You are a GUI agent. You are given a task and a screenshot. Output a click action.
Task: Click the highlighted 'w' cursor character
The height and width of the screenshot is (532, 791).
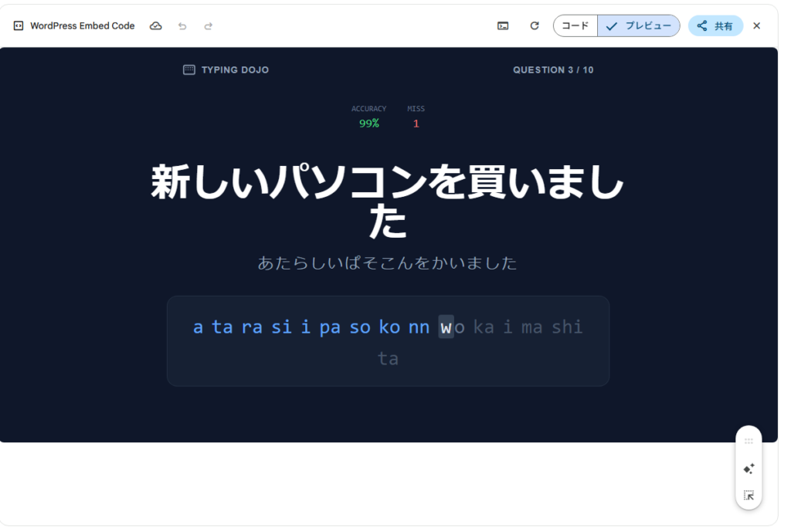[x=446, y=327]
